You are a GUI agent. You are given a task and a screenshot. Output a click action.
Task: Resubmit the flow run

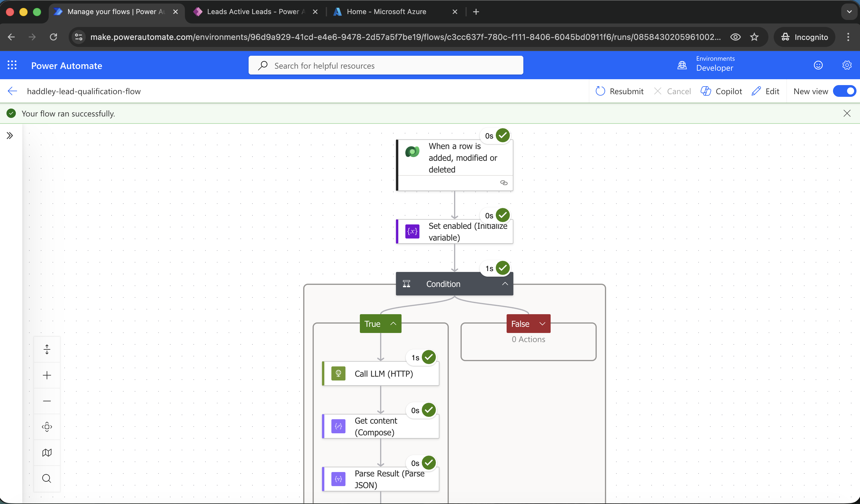619,91
